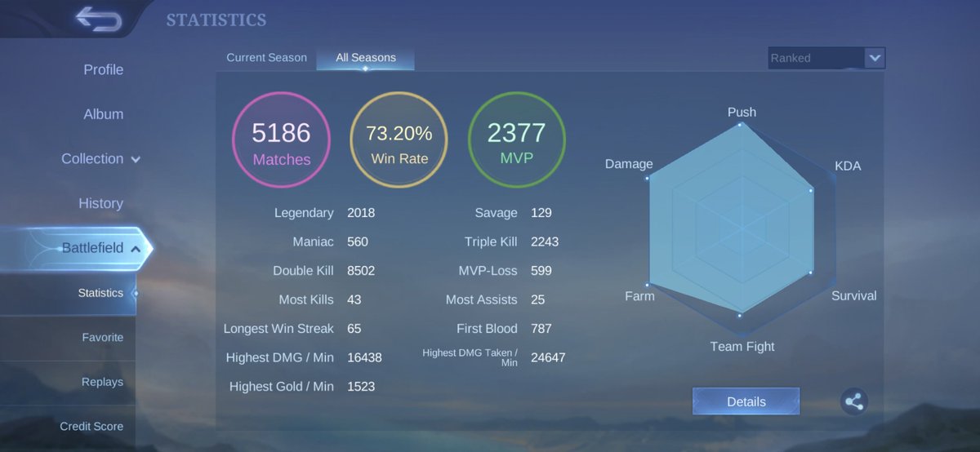The height and width of the screenshot is (452, 980).
Task: Select Statistics in the sidebar
Action: [100, 293]
